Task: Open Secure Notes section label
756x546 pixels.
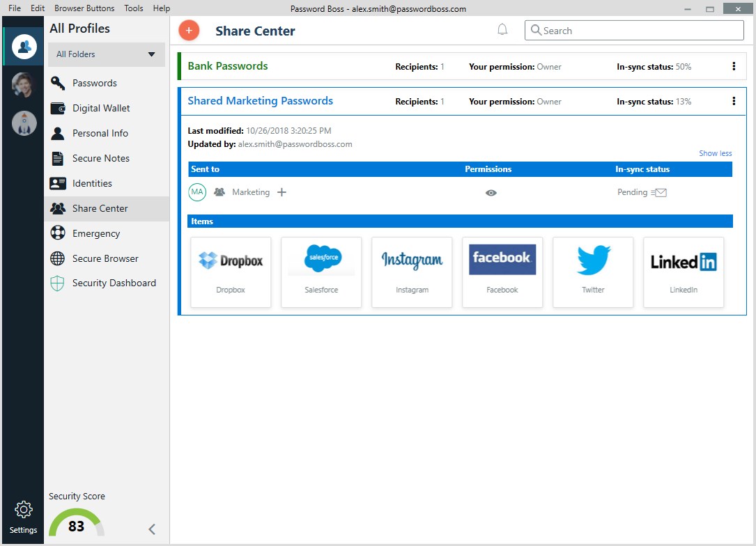Action: click(x=101, y=158)
